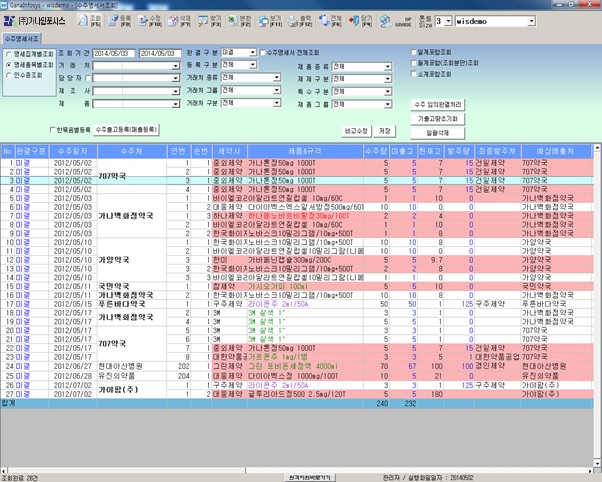The height and width of the screenshot is (482, 602).
Task: Click the 가나인포시스 company logo
Action: tap(35, 21)
